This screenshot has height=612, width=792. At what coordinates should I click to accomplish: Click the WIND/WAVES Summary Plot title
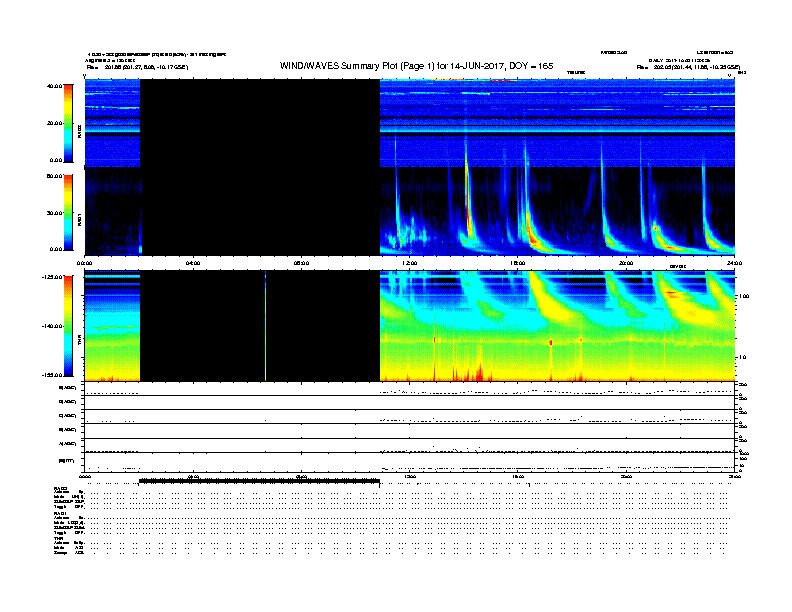[x=416, y=66]
